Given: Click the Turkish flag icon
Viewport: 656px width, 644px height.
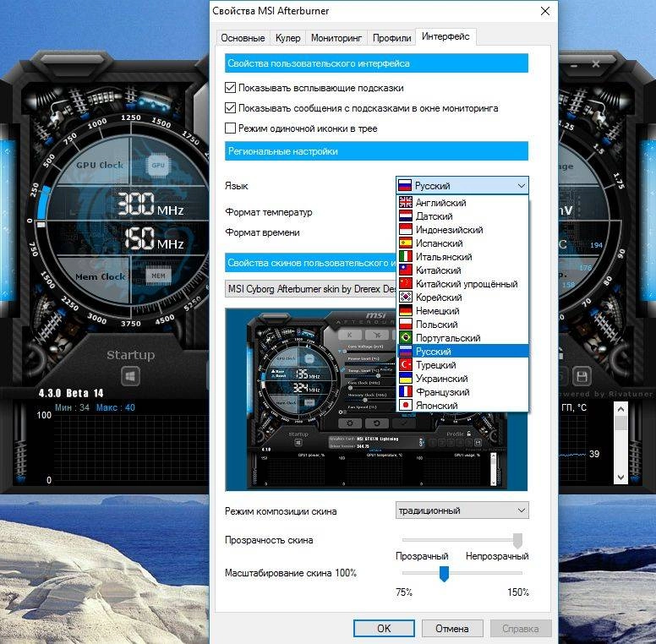Looking at the screenshot, I should [x=406, y=365].
